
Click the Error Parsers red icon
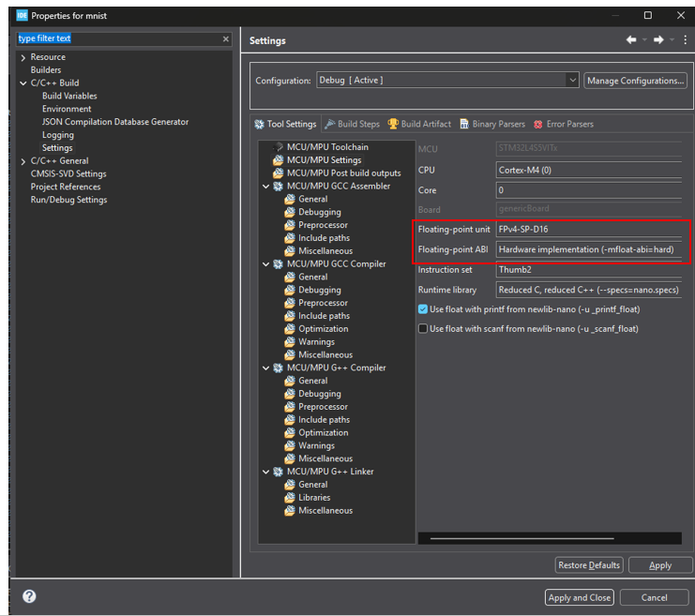click(x=537, y=124)
